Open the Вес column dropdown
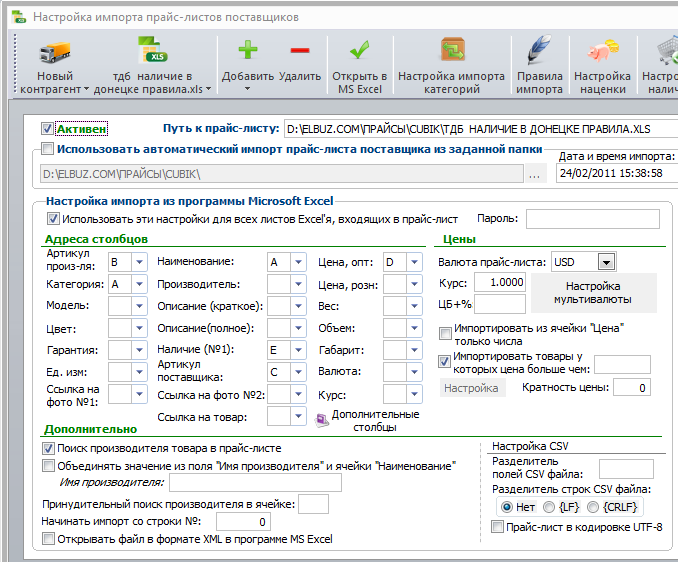 click(x=414, y=306)
